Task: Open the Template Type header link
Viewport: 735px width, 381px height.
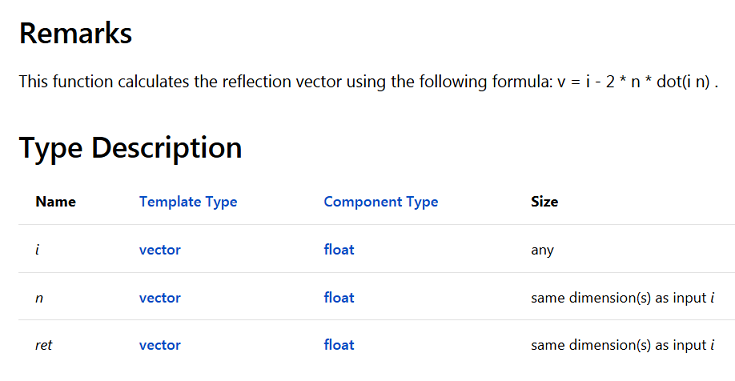Action: [x=188, y=202]
